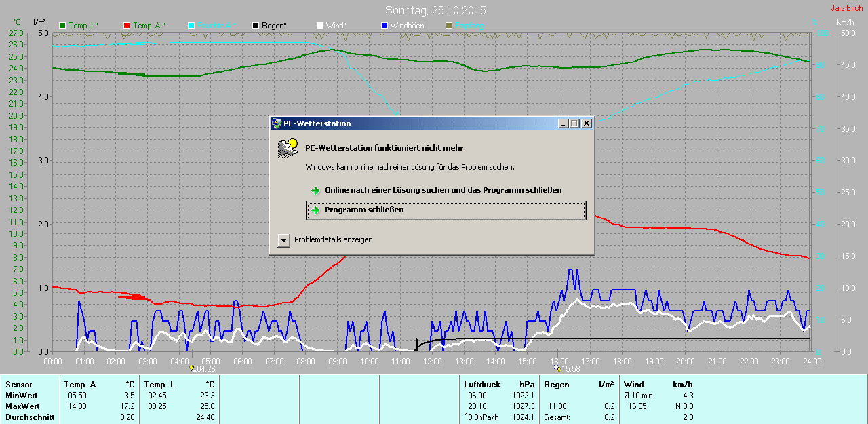This screenshot has height=424, width=868.
Task: Close the PC-Wetterstation error dialog
Action: 587,123
